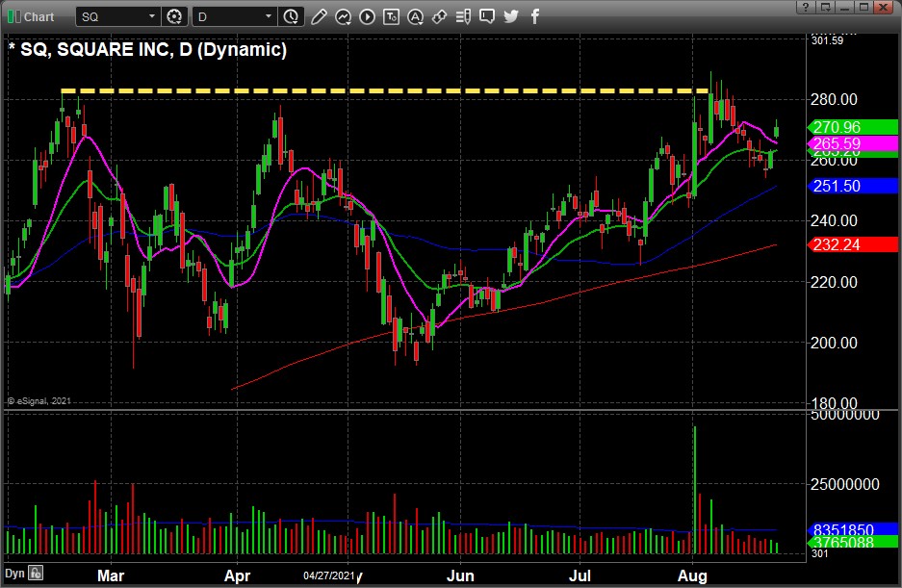Click the green link indicator icon beside Chart
902x588 pixels.
click(x=13, y=16)
